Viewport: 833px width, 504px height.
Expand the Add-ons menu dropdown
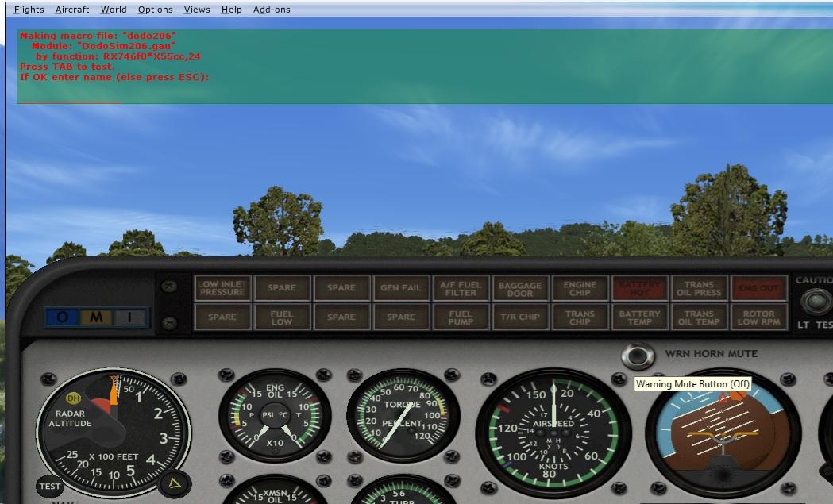click(x=272, y=10)
